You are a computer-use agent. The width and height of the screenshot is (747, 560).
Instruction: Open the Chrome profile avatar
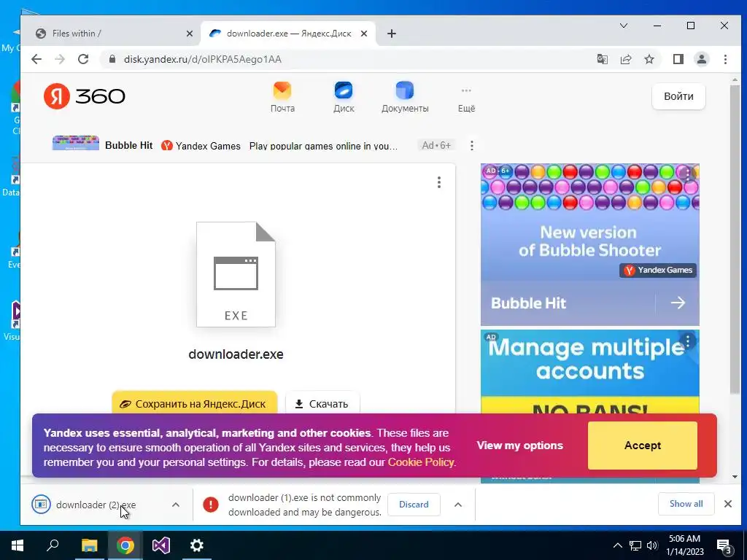701,59
